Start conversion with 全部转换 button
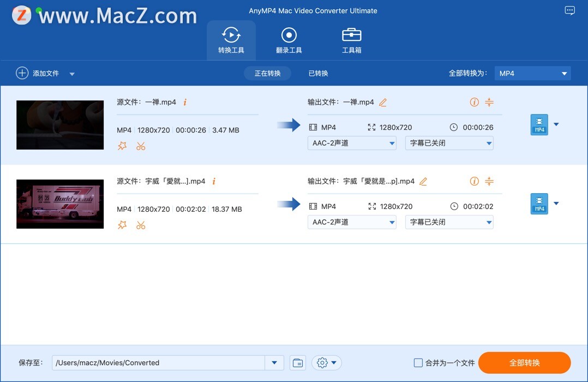 coord(524,363)
